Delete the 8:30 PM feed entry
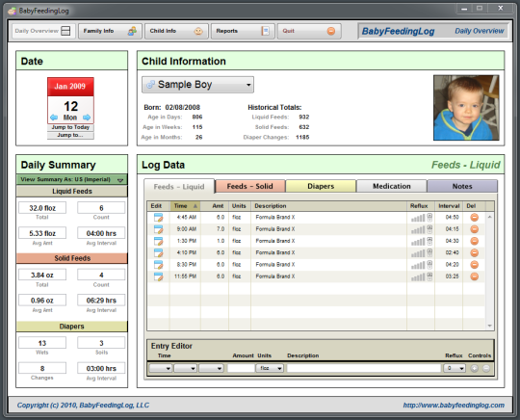 pos(475,265)
